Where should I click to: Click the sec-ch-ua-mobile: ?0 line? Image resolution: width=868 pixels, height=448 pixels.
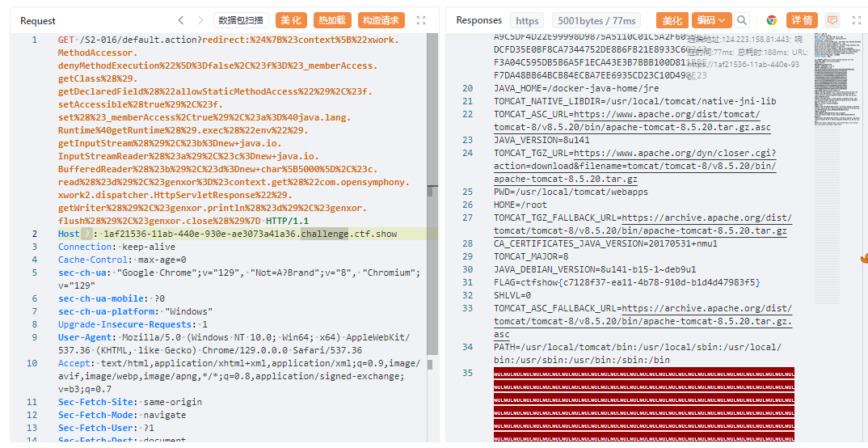point(112,298)
